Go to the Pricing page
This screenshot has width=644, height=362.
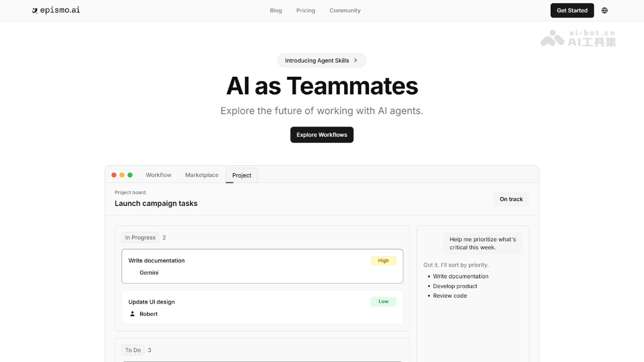click(x=306, y=11)
